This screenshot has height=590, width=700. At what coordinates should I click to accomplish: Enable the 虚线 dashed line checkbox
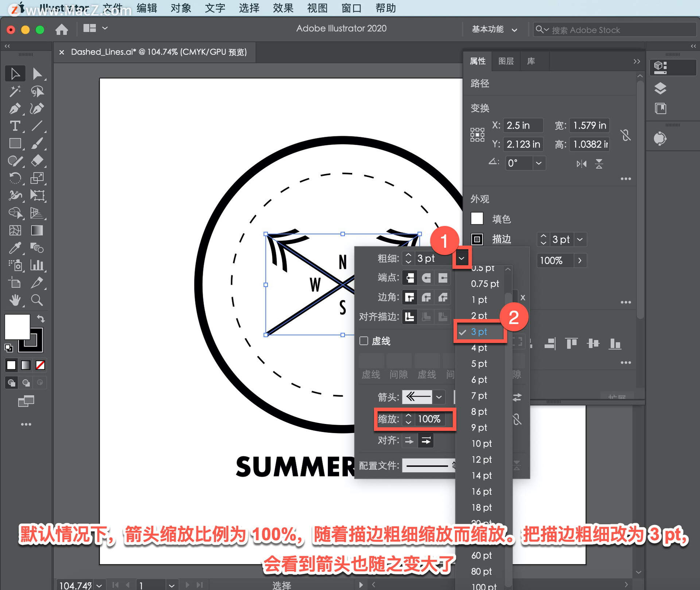(363, 341)
